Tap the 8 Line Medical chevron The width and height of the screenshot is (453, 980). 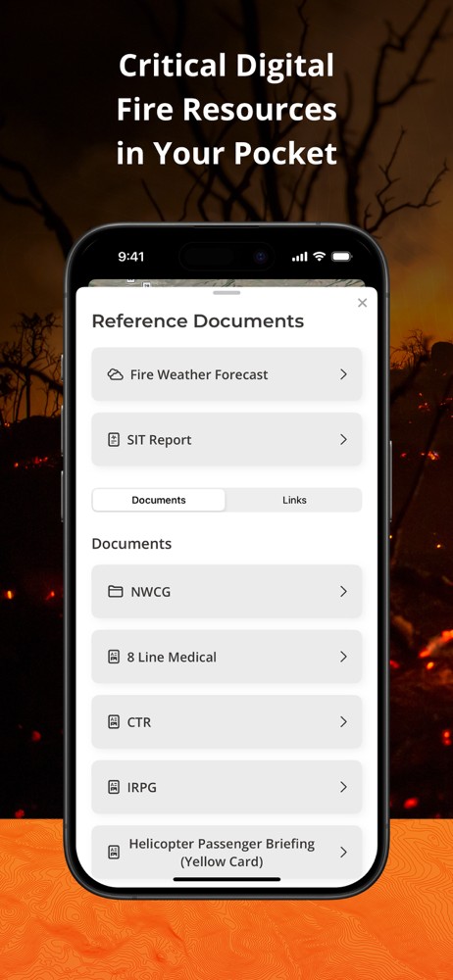343,657
